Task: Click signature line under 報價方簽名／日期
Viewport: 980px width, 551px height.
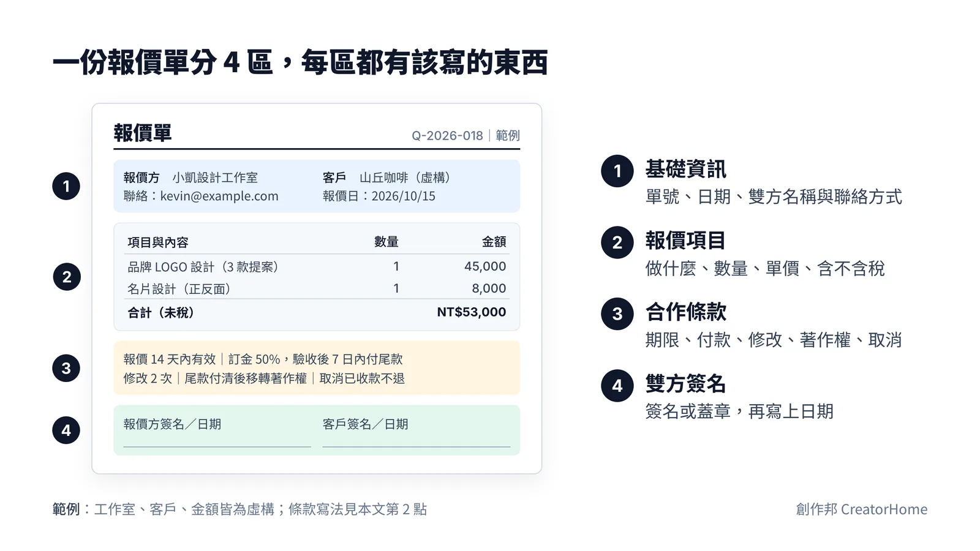Action: coord(217,447)
